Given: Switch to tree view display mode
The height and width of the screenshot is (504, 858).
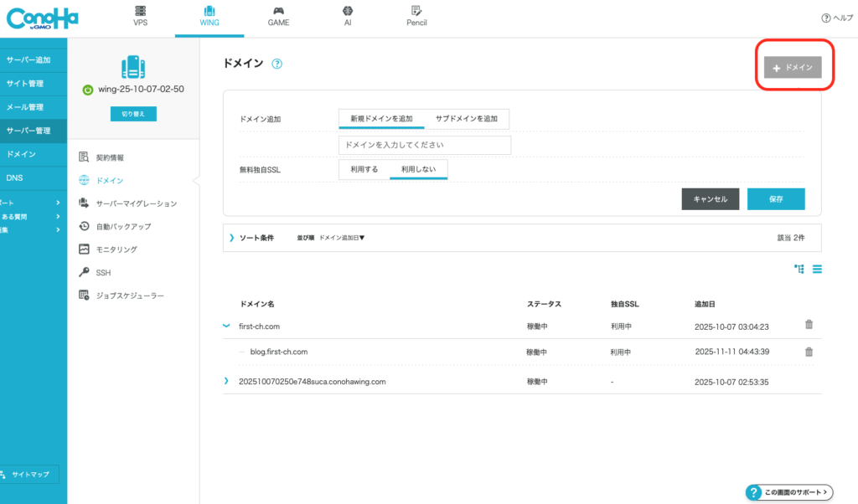Looking at the screenshot, I should [799, 269].
